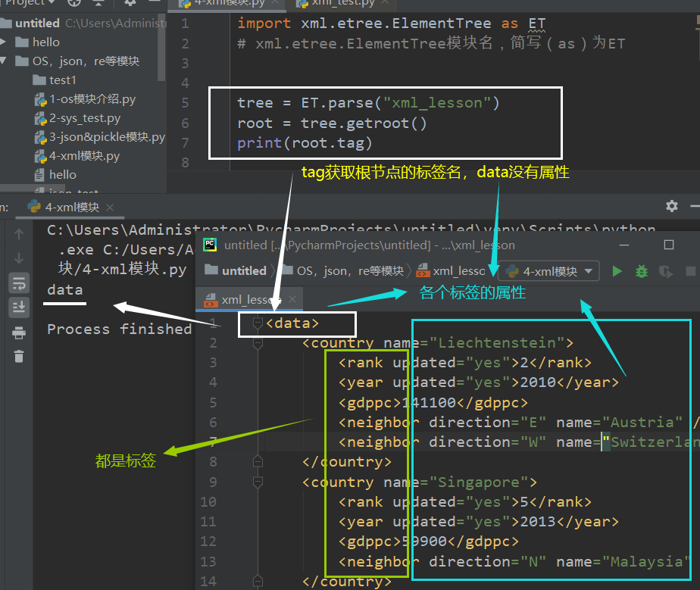Click the down arrow in Run toolbar
Viewport: 700px width, 590px height.
coord(19,258)
